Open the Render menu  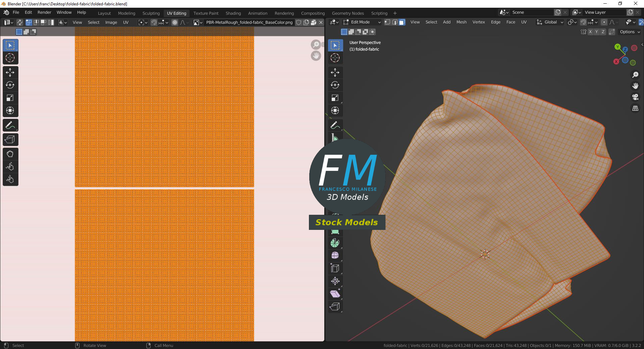(44, 12)
